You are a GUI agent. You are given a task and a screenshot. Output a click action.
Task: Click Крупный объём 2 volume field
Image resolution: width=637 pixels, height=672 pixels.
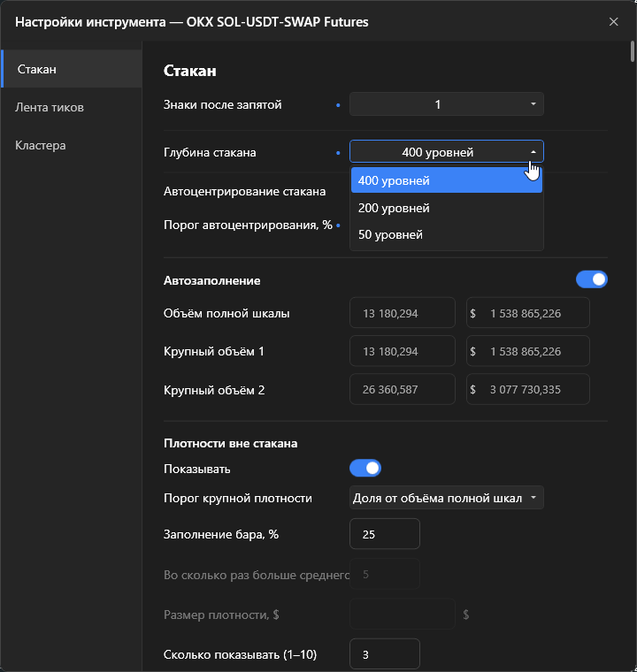(403, 389)
